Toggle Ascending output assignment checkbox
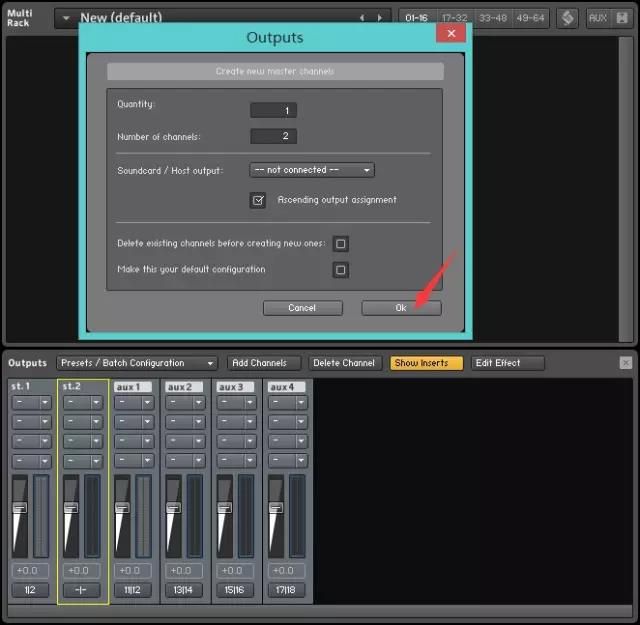The width and height of the screenshot is (640, 625). [258, 200]
